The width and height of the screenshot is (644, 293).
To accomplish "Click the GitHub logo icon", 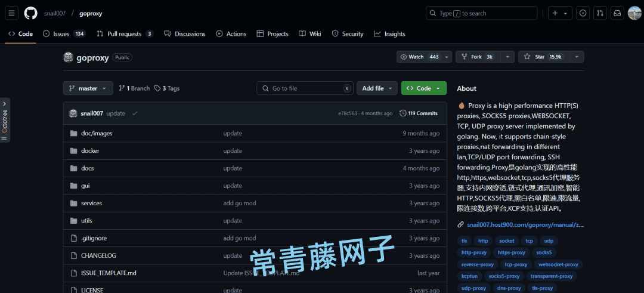I will (30, 13).
